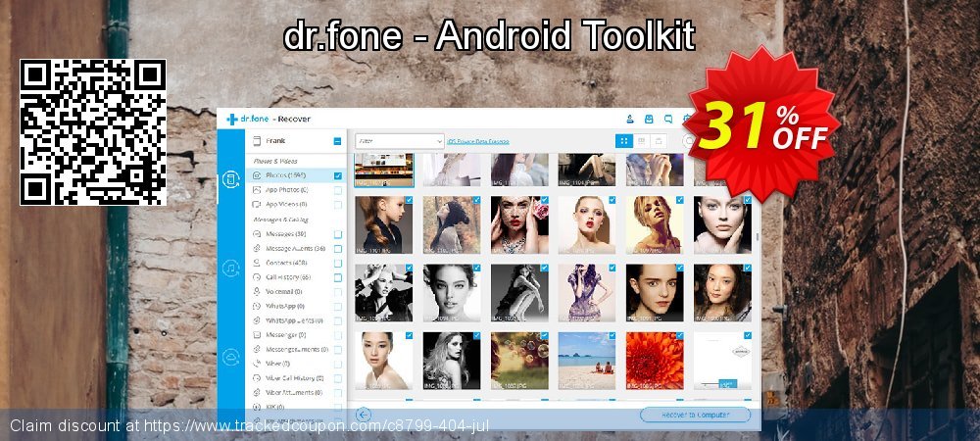Click the App Videos category icon
Viewport: 980px width, 441px height.
pyautogui.click(x=256, y=204)
